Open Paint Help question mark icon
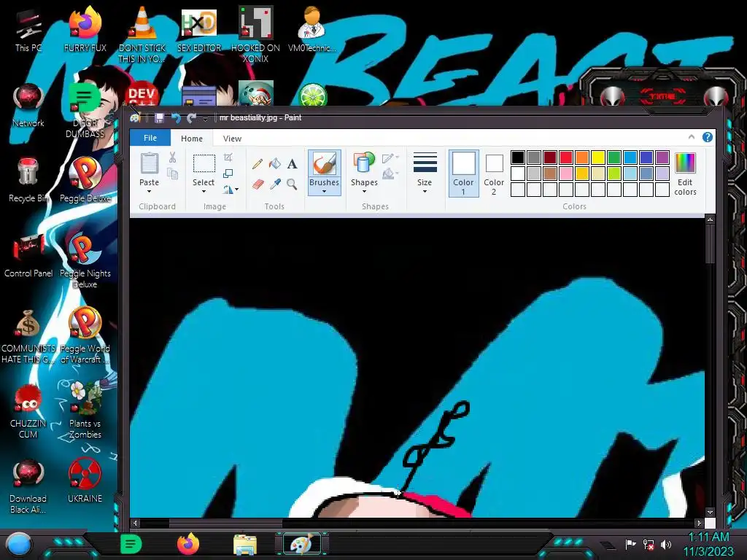Image resolution: width=747 pixels, height=560 pixels. point(708,137)
